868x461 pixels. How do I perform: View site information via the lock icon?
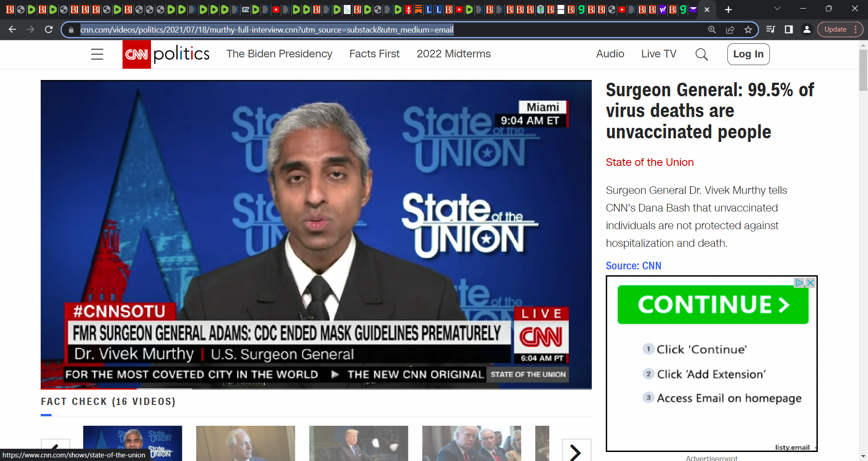point(71,30)
